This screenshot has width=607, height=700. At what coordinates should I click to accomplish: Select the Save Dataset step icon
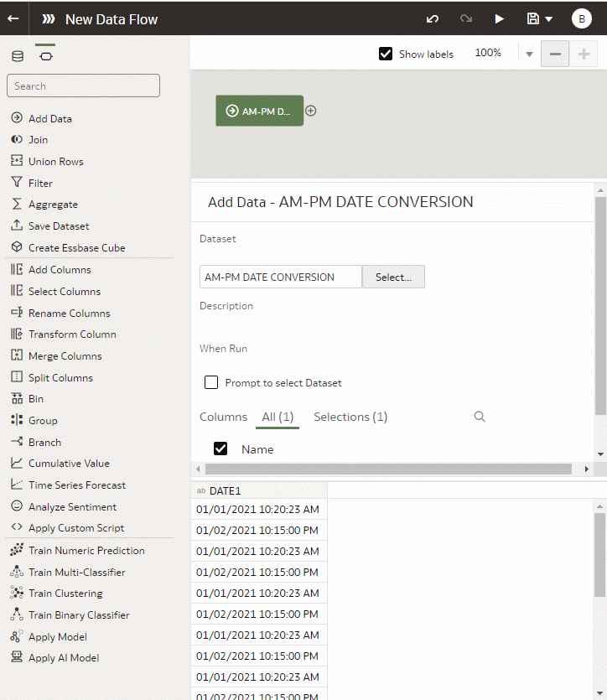tap(17, 226)
